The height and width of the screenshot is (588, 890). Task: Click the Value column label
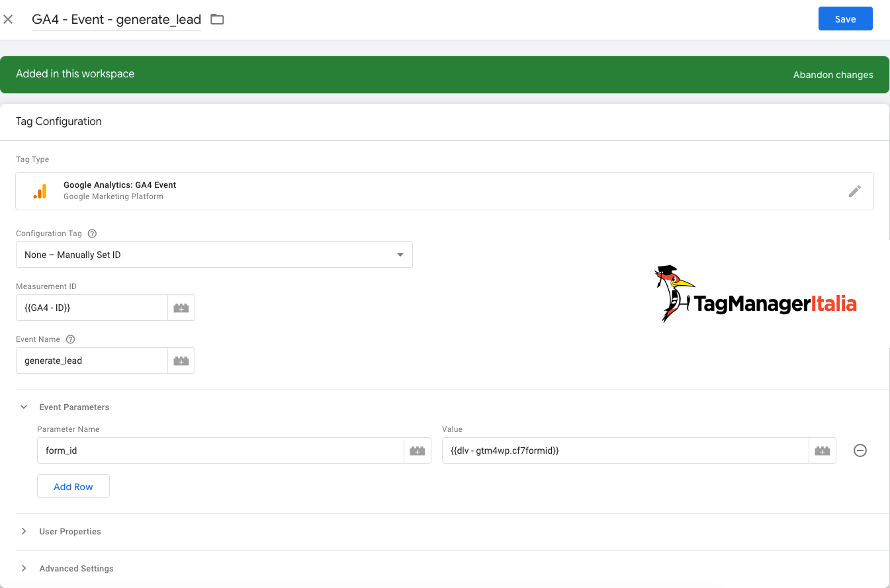click(x=452, y=429)
